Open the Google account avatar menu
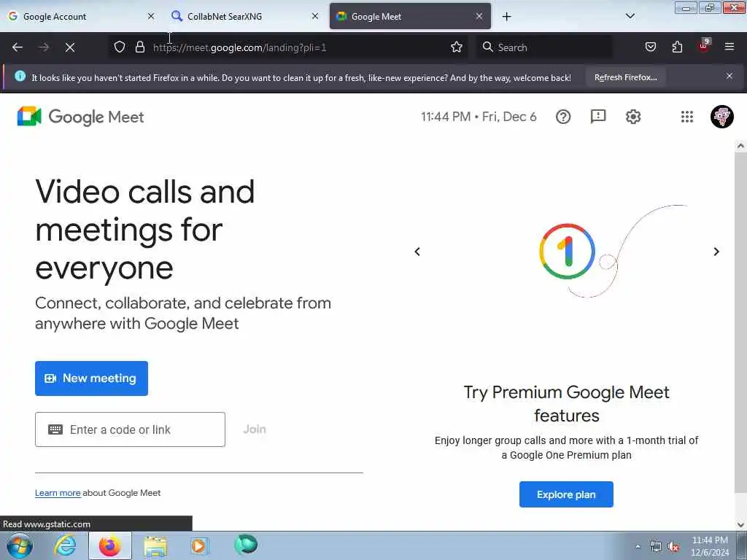This screenshot has height=560, width=747. point(721,117)
